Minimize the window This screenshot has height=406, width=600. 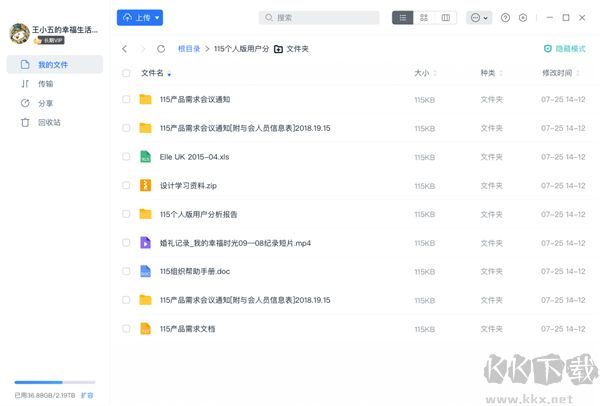pos(549,18)
